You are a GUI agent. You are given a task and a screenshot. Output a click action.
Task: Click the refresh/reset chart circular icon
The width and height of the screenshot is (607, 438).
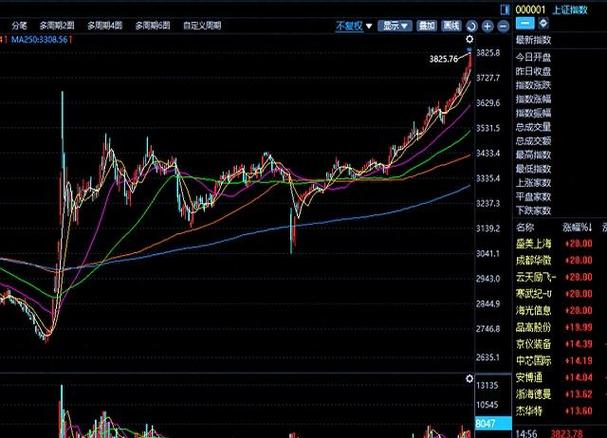click(x=472, y=24)
